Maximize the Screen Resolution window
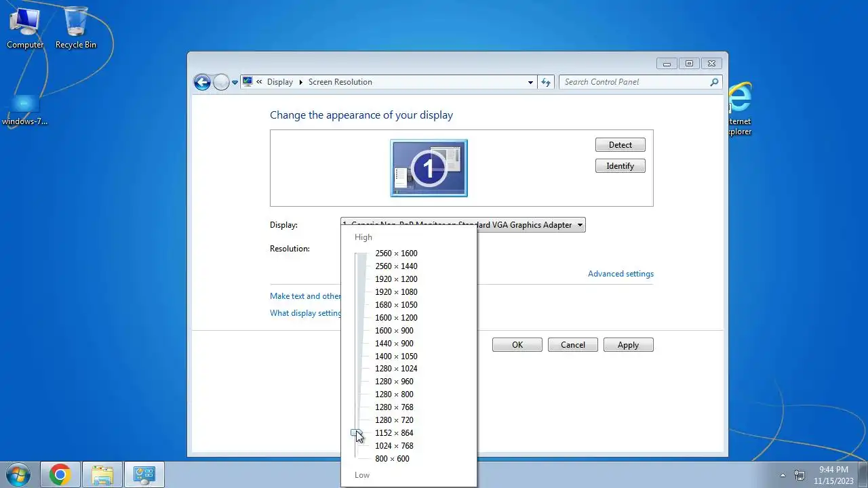This screenshot has width=868, height=488. pos(689,64)
